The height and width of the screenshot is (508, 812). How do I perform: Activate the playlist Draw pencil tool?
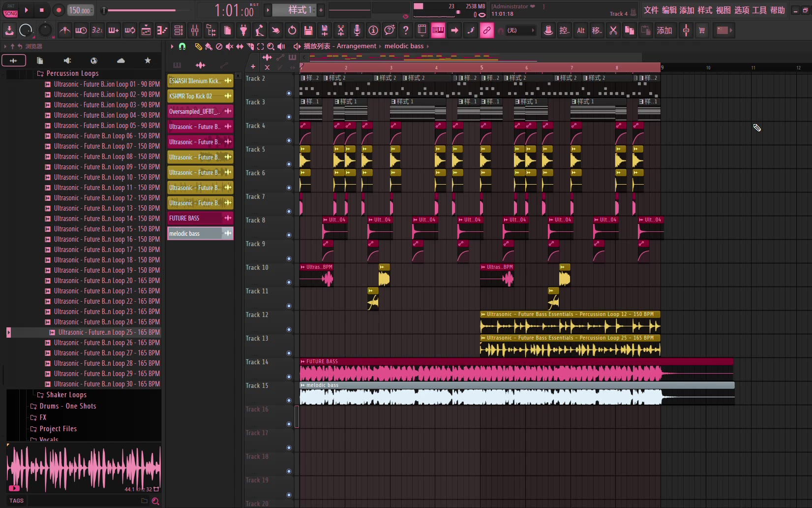pyautogui.click(x=198, y=46)
